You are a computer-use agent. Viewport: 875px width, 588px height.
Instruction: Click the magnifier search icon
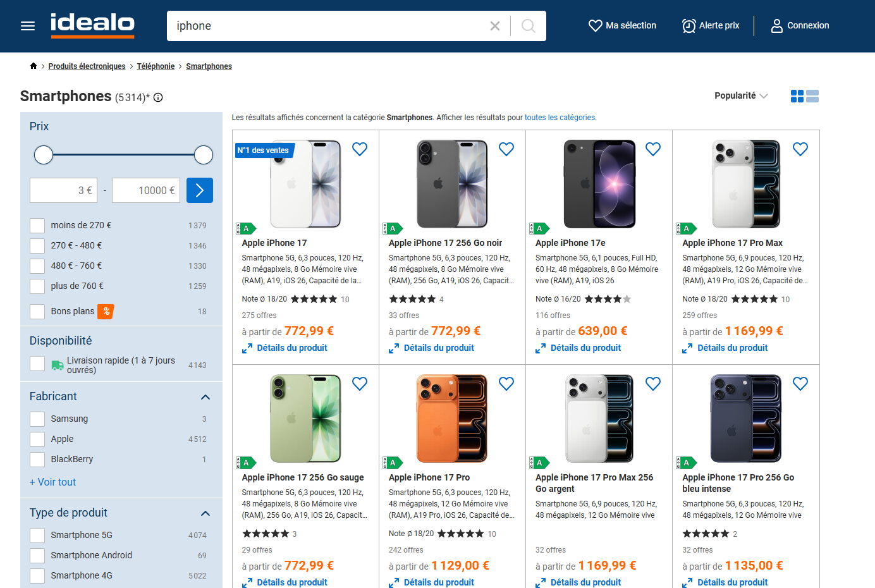pyautogui.click(x=529, y=26)
